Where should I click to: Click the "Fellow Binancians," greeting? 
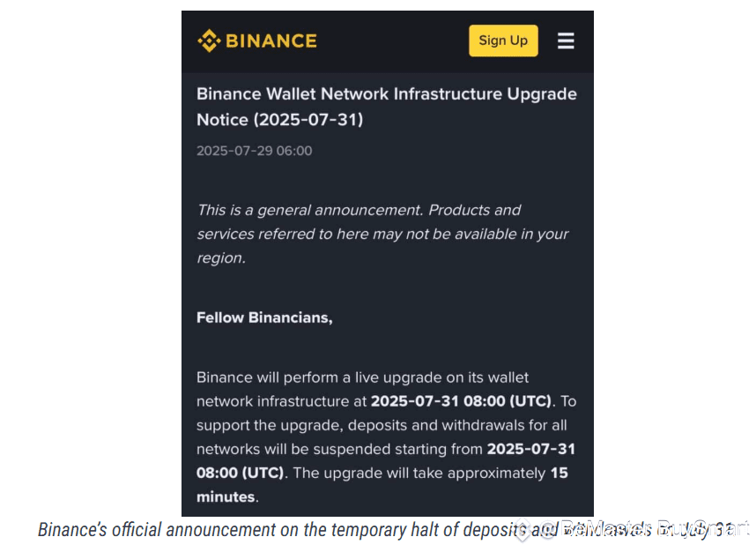(x=264, y=317)
